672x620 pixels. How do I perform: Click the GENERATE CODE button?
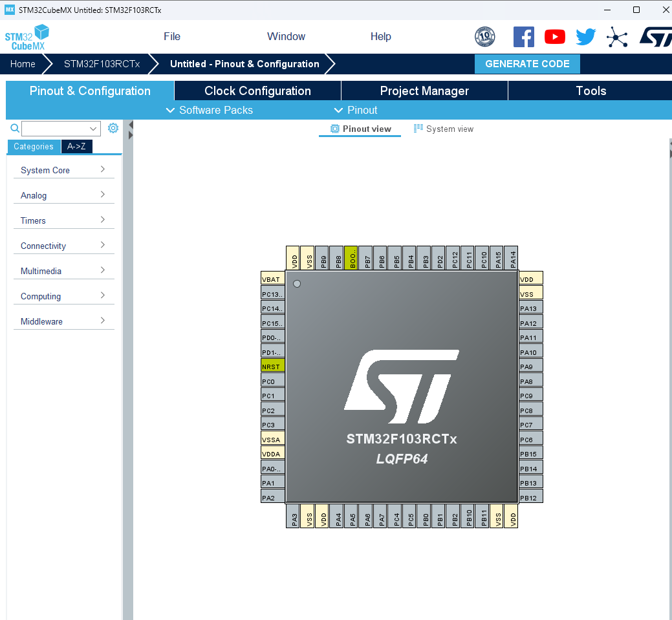click(527, 64)
